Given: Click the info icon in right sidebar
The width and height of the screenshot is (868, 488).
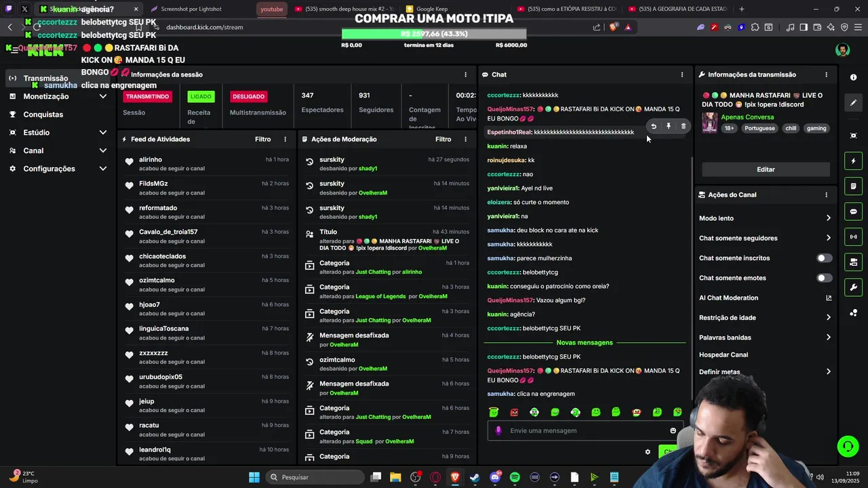Looking at the screenshot, I should coord(853,77).
